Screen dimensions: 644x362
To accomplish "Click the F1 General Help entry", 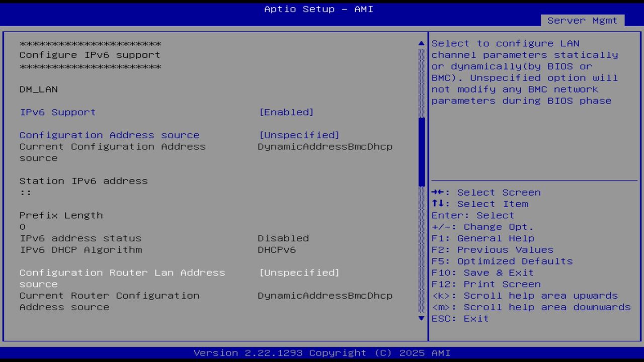I will (x=484, y=238).
